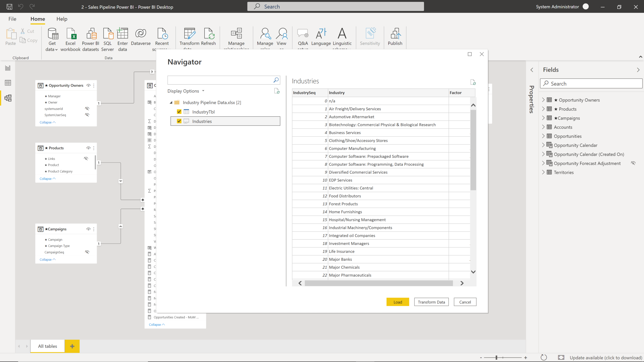The height and width of the screenshot is (362, 644).
Task: Click the Load button
Action: [397, 302]
